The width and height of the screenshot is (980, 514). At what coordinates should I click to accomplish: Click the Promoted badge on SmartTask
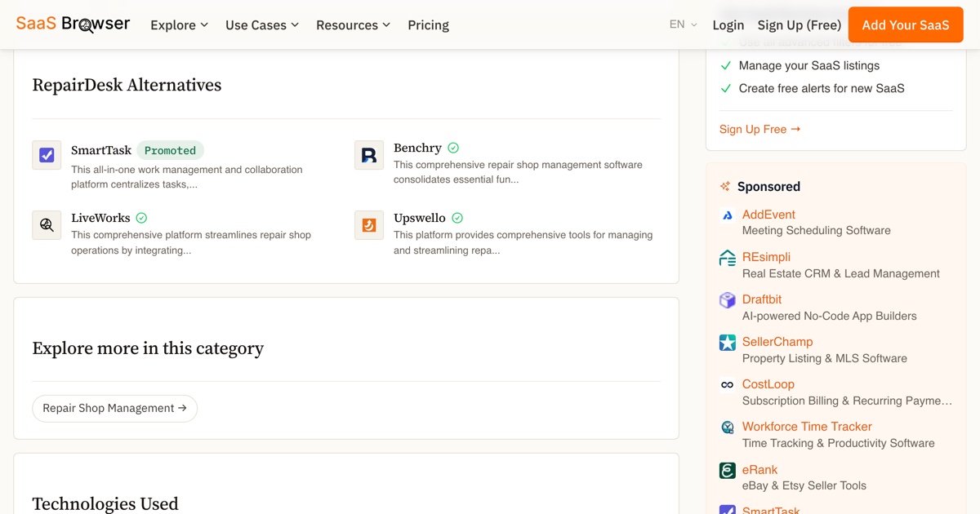[170, 150]
